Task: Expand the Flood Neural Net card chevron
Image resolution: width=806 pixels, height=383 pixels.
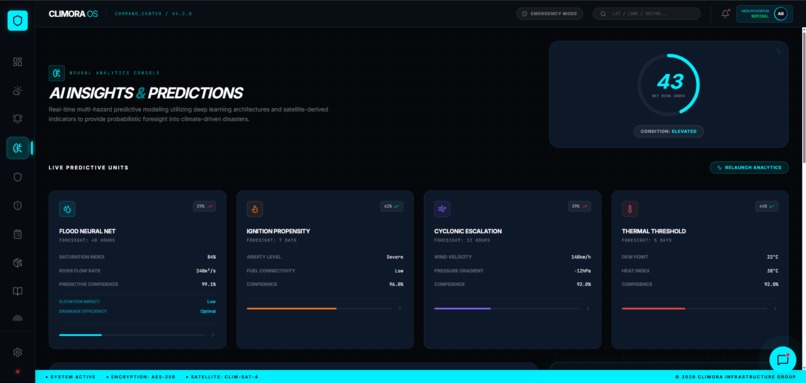Action: pos(212,335)
